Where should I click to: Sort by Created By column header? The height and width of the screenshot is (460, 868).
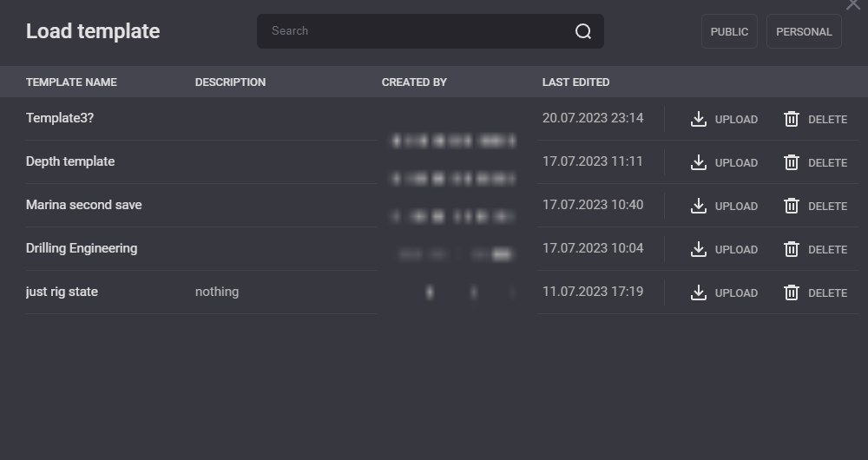coord(414,82)
